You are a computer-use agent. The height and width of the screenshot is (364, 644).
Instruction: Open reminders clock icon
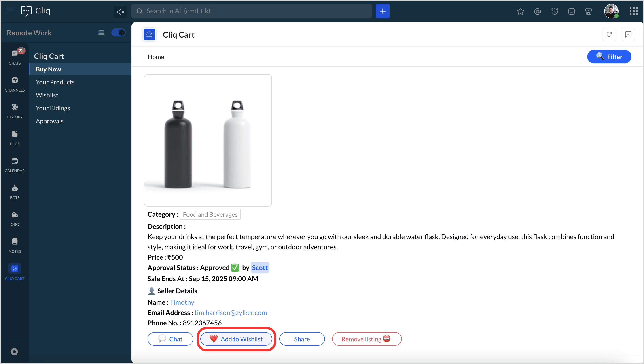(x=555, y=11)
